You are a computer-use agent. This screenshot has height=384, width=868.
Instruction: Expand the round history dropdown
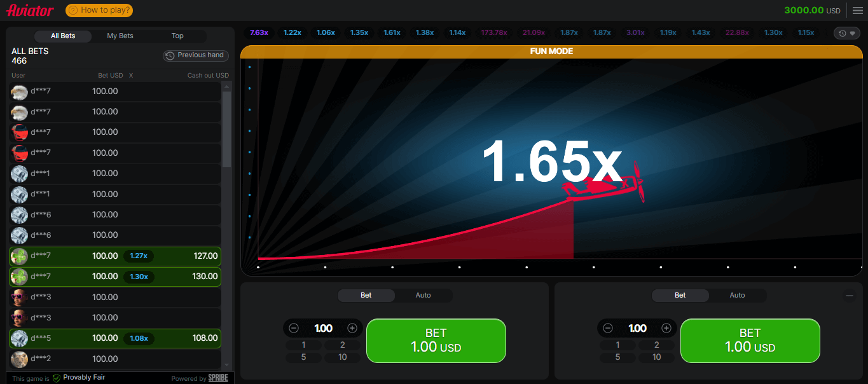coord(846,33)
